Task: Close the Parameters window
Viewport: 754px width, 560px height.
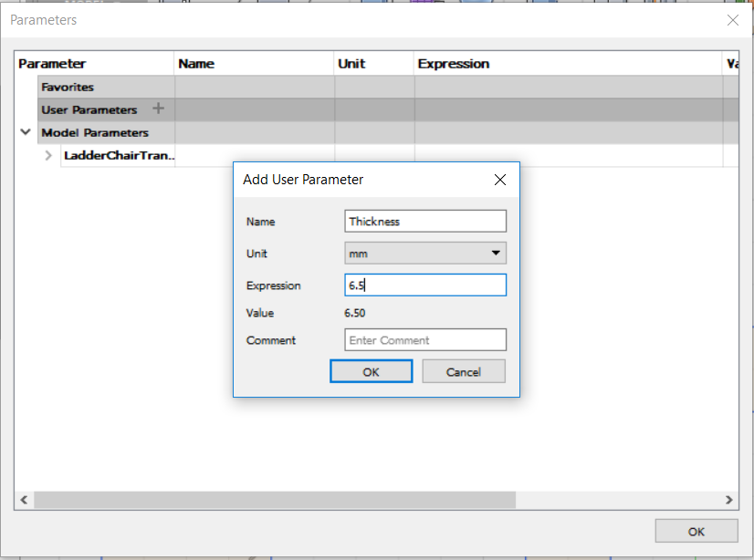Action: pos(733,20)
